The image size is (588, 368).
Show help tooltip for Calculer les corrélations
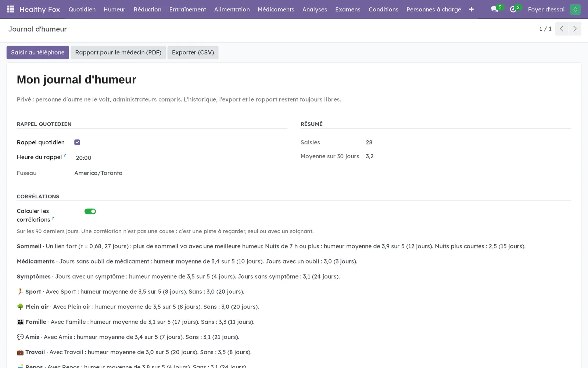pos(53,218)
